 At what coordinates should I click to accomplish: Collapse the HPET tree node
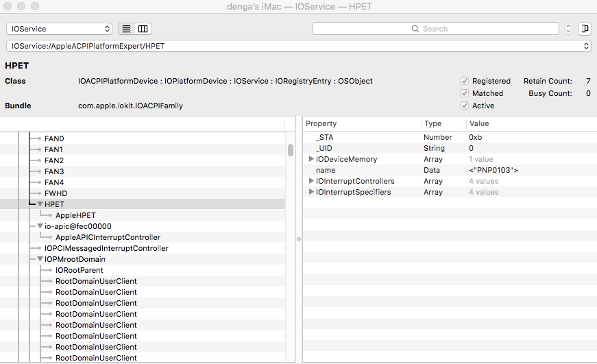click(40, 204)
